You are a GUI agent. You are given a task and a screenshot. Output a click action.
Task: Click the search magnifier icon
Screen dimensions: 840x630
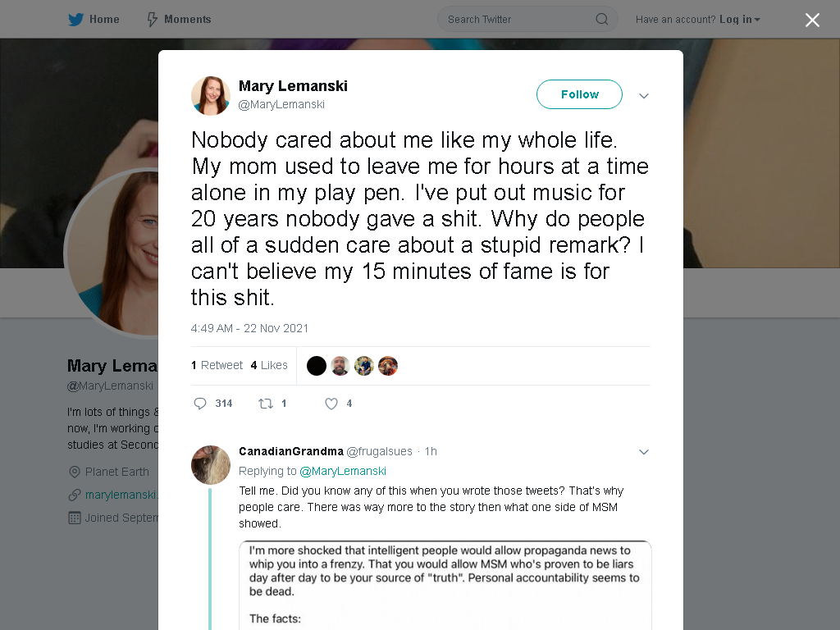coord(601,20)
